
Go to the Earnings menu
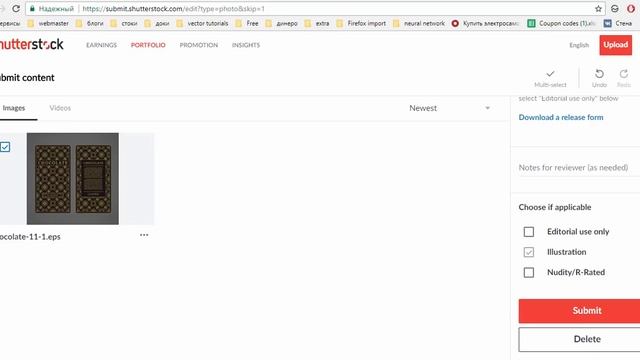101,45
